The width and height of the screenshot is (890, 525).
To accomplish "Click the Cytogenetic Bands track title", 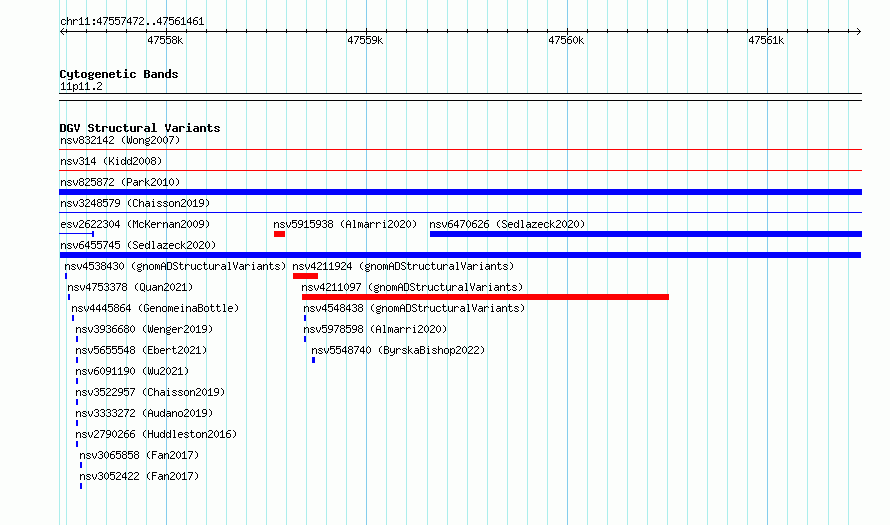I will point(119,74).
